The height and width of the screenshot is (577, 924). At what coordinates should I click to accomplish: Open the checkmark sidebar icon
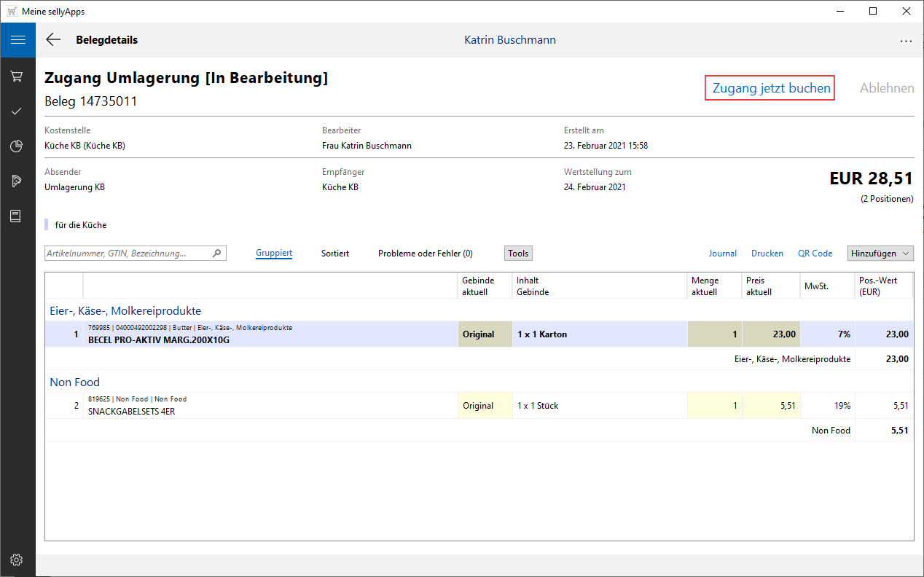[x=17, y=111]
